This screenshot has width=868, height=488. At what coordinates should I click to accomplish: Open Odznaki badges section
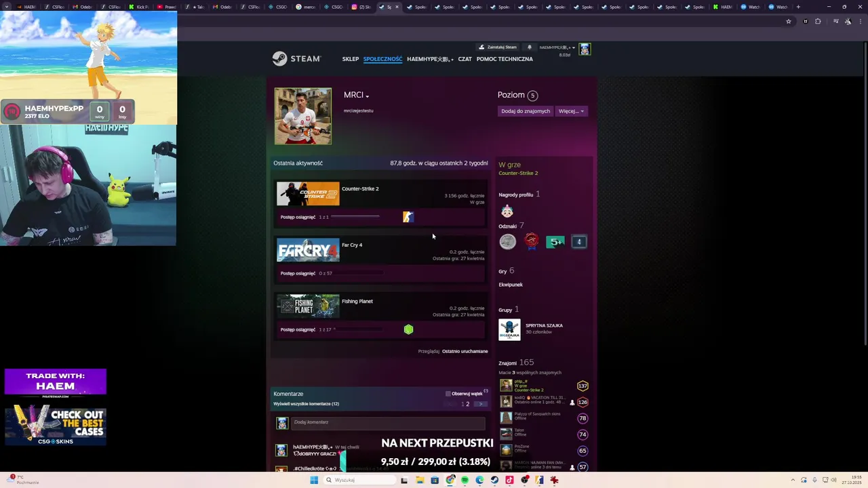[x=511, y=226]
